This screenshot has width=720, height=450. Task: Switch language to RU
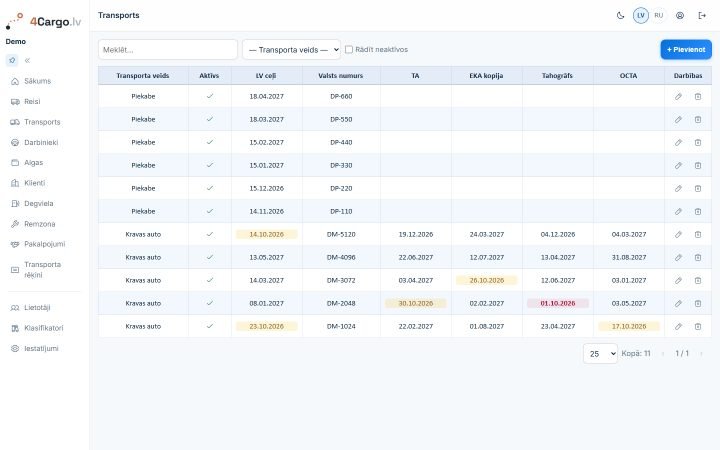[x=658, y=16]
